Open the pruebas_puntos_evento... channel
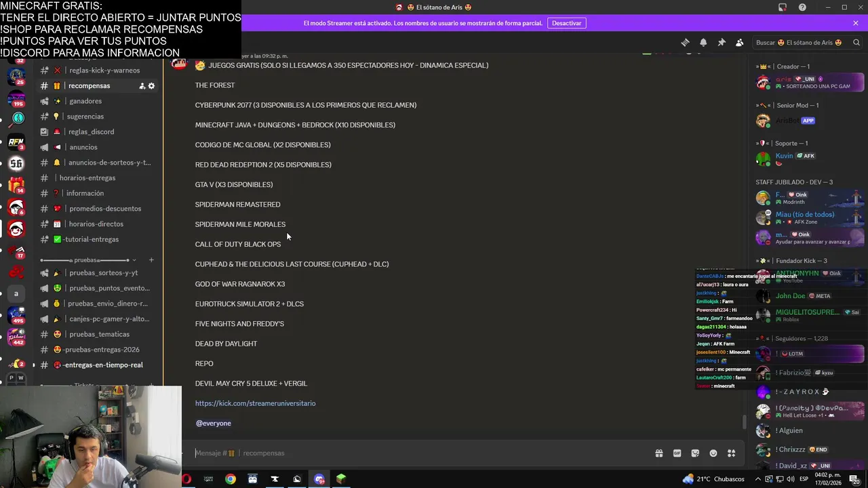This screenshot has height=488, width=868. [98, 288]
